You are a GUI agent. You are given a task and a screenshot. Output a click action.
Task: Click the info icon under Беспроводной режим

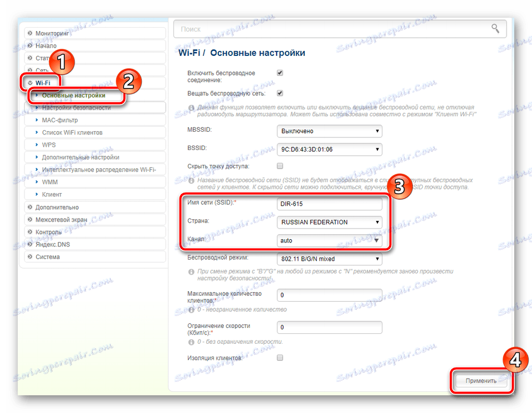pos(191,272)
